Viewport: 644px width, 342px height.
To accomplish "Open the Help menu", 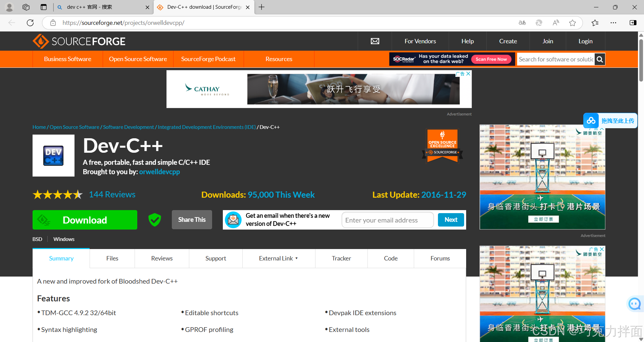I will [467, 41].
